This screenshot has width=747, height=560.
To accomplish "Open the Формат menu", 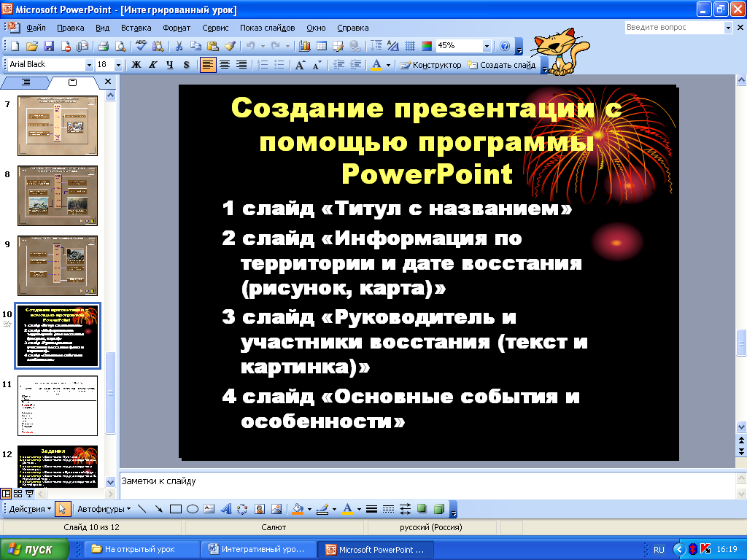I will pyautogui.click(x=177, y=28).
